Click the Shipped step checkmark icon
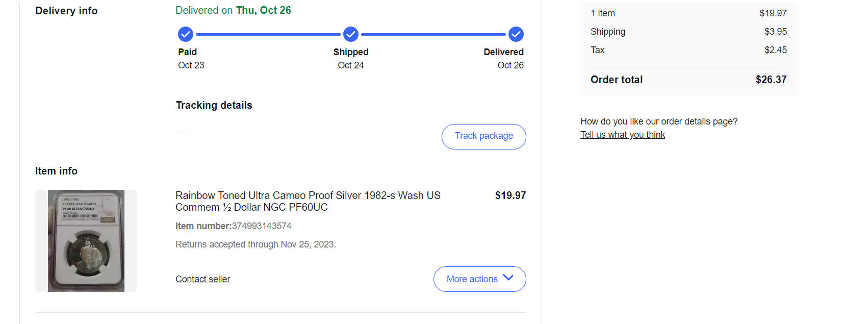868x324 pixels. pyautogui.click(x=351, y=34)
